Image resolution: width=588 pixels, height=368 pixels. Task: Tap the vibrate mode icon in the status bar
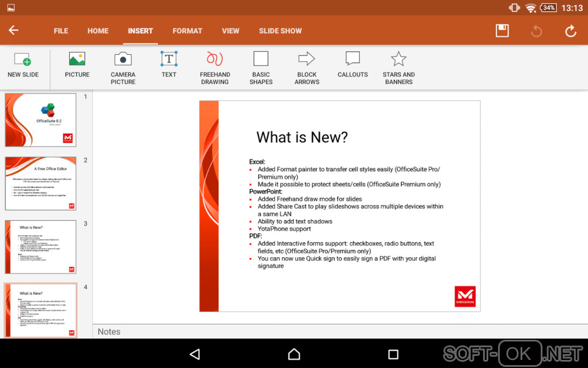(x=514, y=7)
